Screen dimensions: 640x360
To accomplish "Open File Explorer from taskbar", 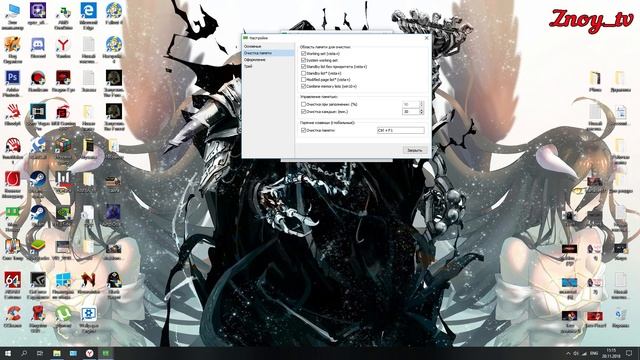I will point(57,353).
